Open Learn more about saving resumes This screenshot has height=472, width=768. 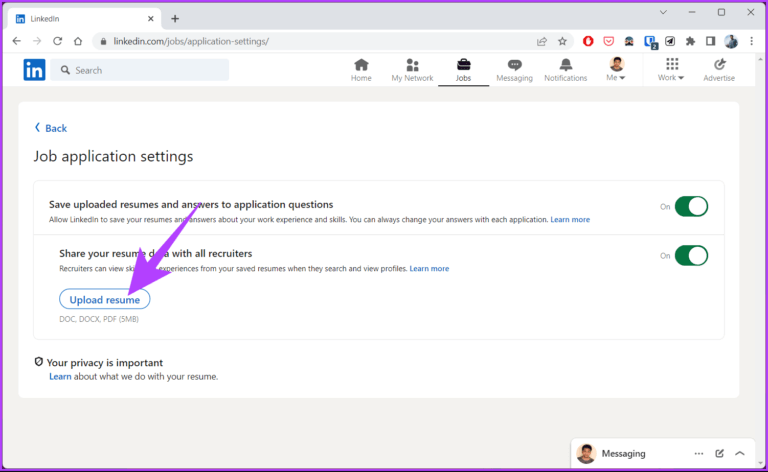(570, 220)
